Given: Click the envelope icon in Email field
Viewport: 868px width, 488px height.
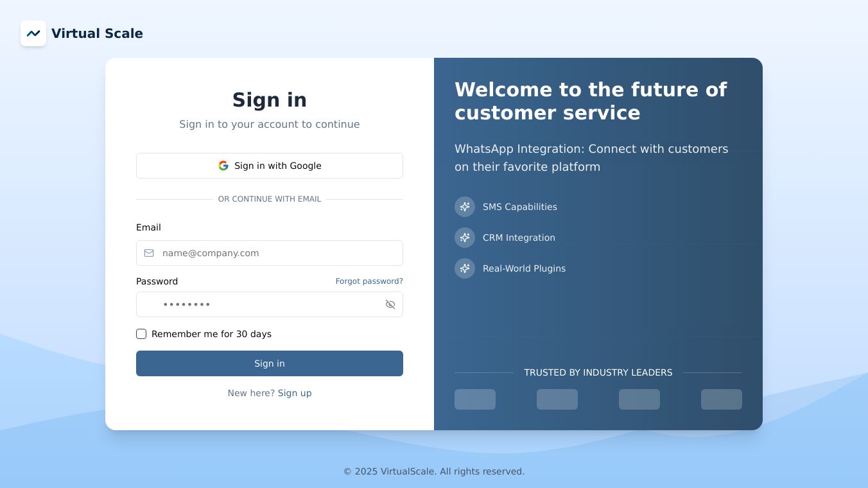Looking at the screenshot, I should tap(149, 253).
